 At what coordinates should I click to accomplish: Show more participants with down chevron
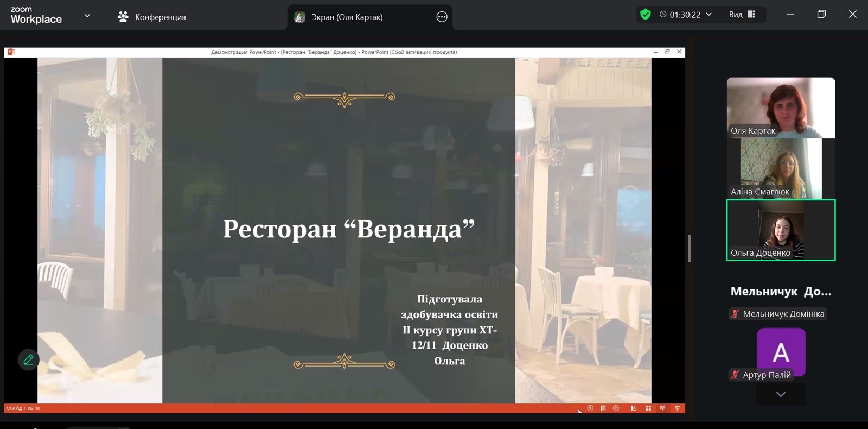(x=781, y=394)
